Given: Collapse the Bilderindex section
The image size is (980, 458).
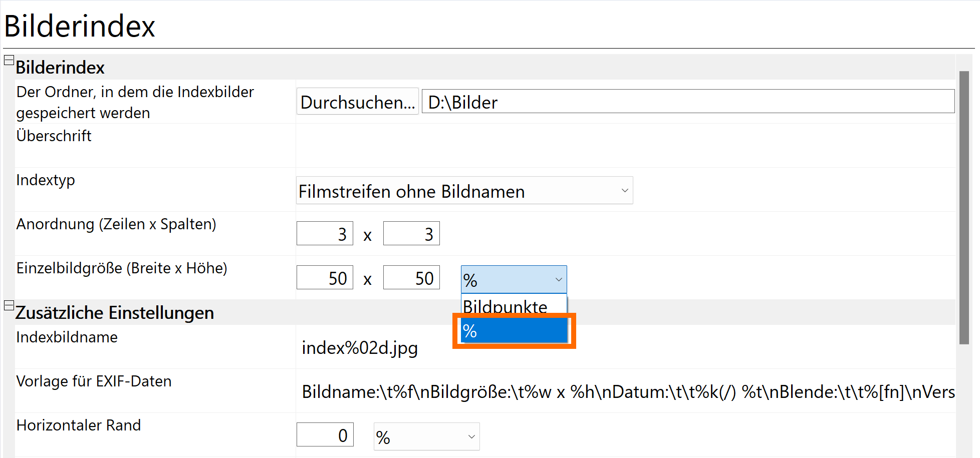Looking at the screenshot, I should (9, 61).
